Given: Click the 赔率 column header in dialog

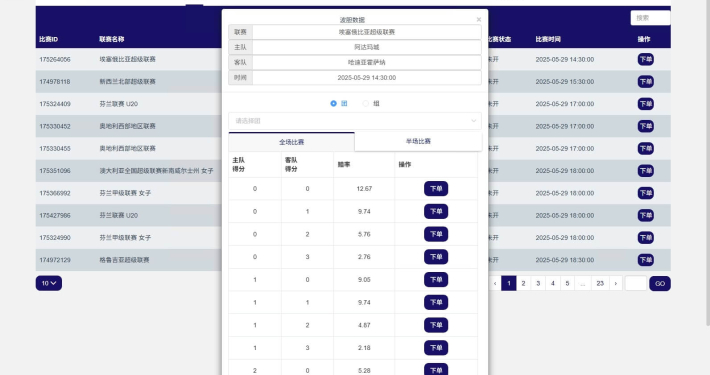Looking at the screenshot, I should point(344,164).
